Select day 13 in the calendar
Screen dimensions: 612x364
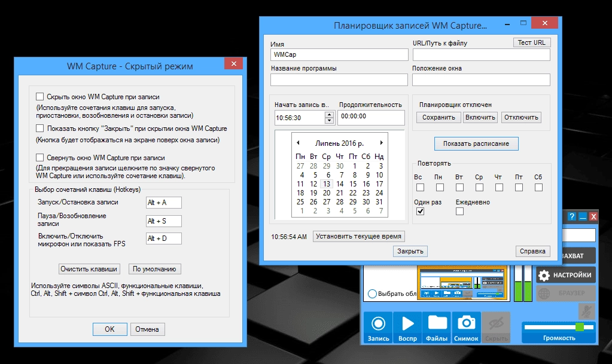[327, 183]
